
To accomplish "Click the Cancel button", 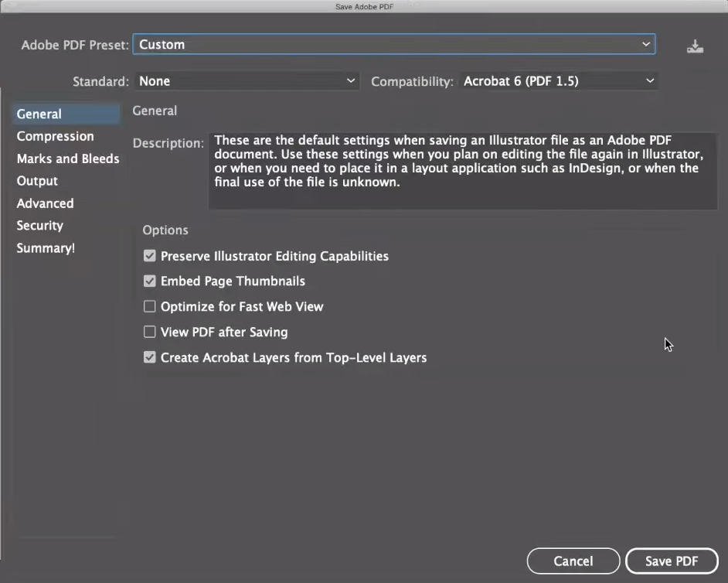I will 573,561.
